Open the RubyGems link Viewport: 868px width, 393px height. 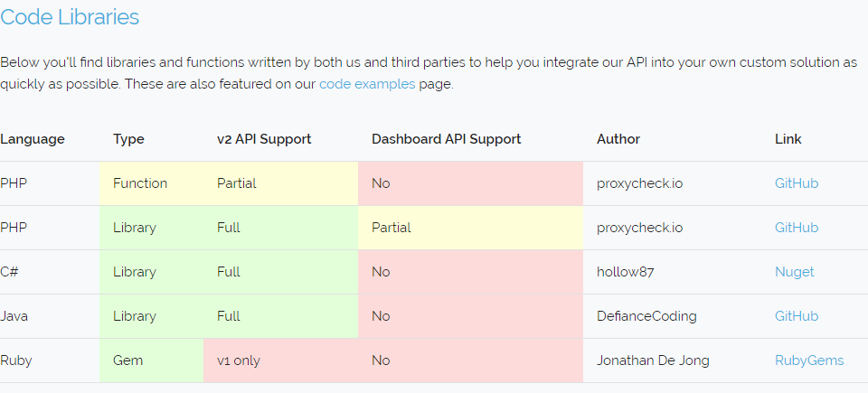[808, 360]
